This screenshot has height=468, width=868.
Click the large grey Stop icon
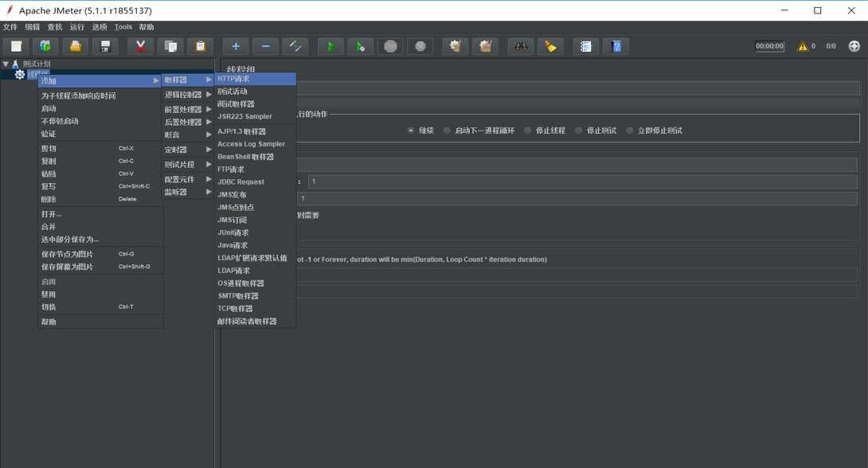[x=391, y=46]
